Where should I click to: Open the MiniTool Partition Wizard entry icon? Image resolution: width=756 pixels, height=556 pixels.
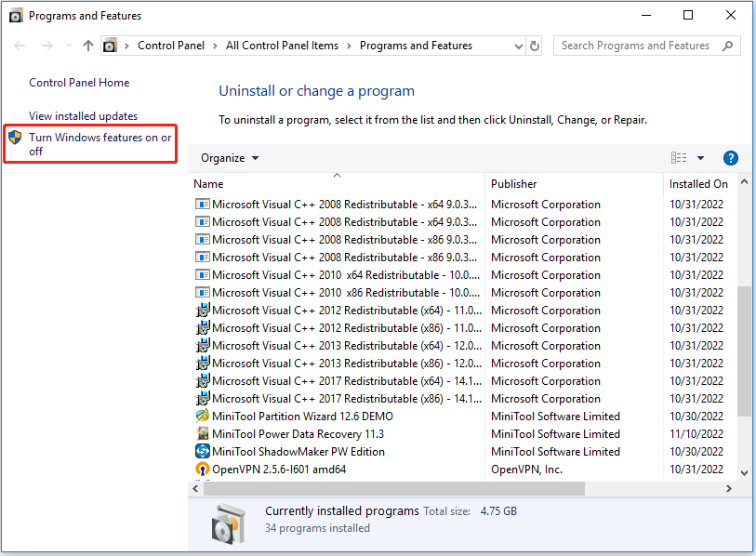coord(202,416)
